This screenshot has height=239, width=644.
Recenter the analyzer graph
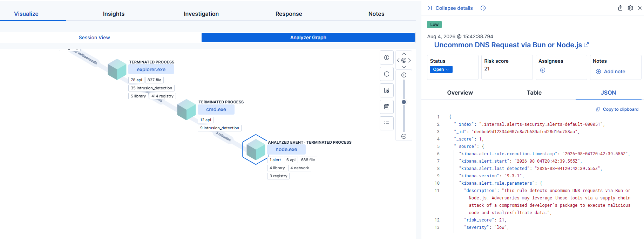tap(404, 60)
